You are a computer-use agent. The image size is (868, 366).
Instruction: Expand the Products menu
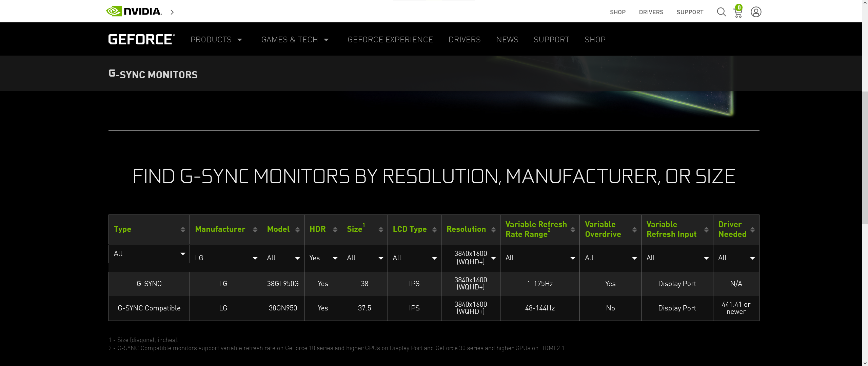pos(216,40)
